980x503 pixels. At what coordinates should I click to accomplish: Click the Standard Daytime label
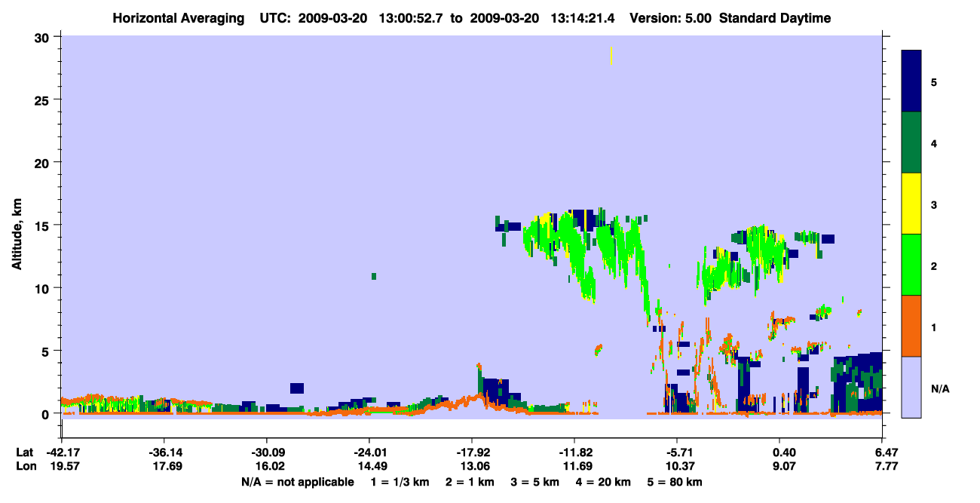775,18
